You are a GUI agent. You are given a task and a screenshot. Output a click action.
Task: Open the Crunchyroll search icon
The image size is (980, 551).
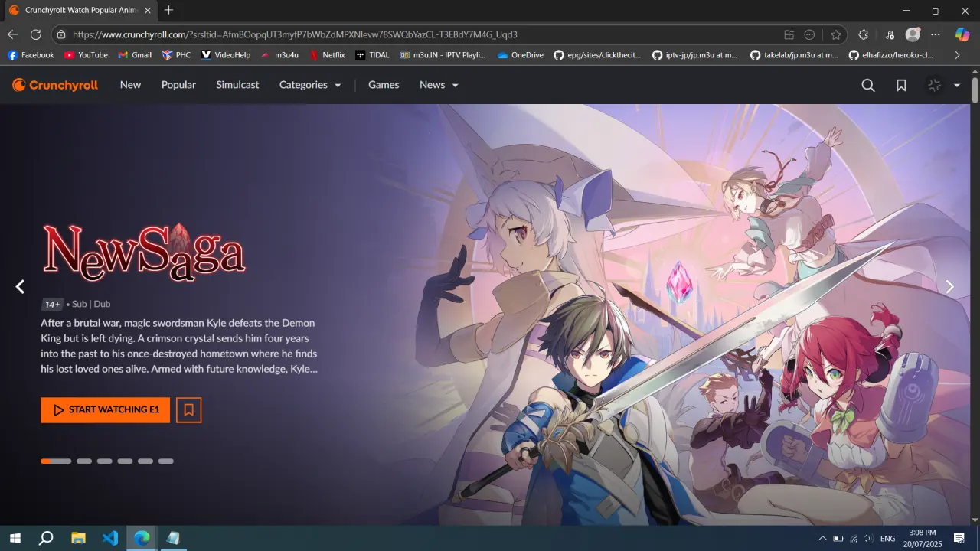[868, 85]
